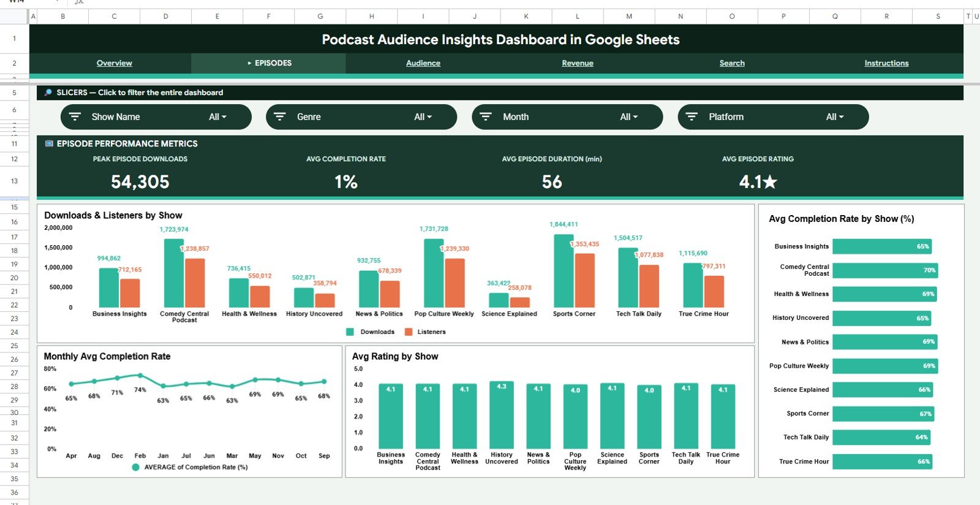Select row header 13
Screen dimensions: 980x505
click(x=14, y=181)
